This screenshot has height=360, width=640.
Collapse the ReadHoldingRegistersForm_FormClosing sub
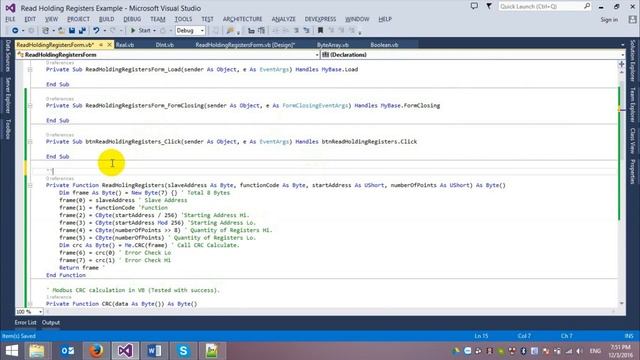(x=30, y=106)
